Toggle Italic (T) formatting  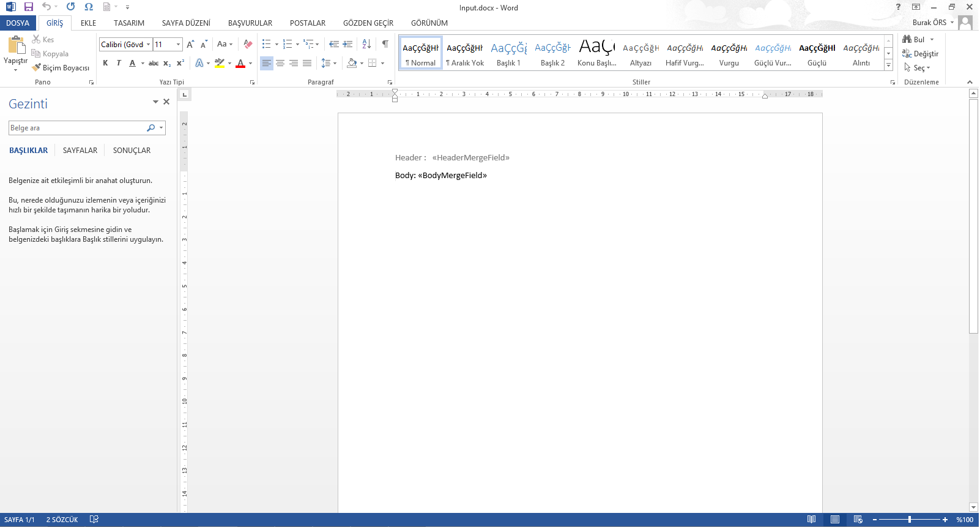[x=119, y=63]
